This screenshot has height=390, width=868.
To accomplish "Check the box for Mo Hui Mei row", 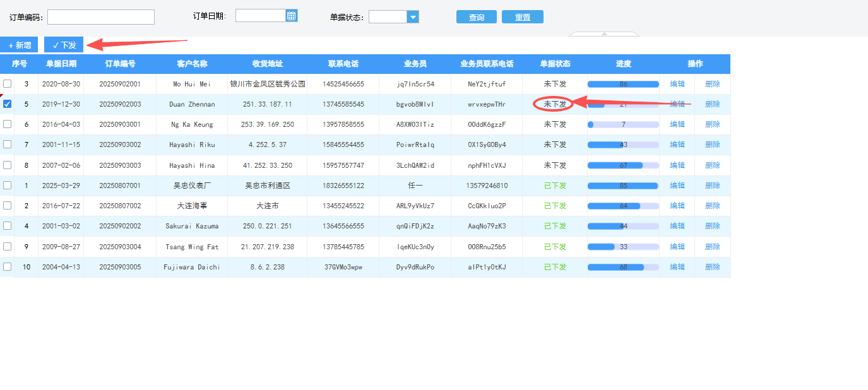I will tap(8, 84).
